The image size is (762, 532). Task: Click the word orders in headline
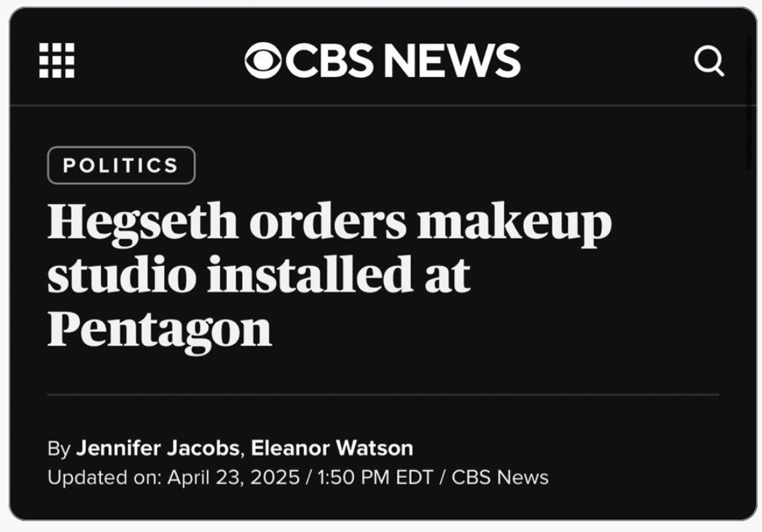[x=328, y=221]
